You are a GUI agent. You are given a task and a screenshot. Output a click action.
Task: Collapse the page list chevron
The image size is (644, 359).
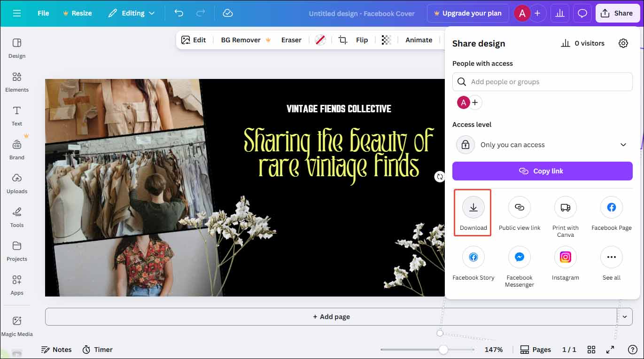tap(625, 317)
